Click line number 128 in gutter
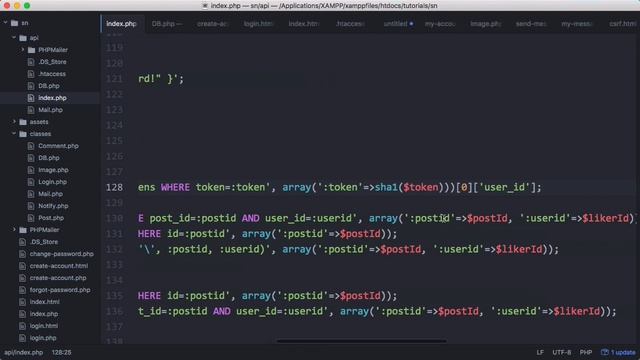The width and height of the screenshot is (640, 360). click(114, 187)
